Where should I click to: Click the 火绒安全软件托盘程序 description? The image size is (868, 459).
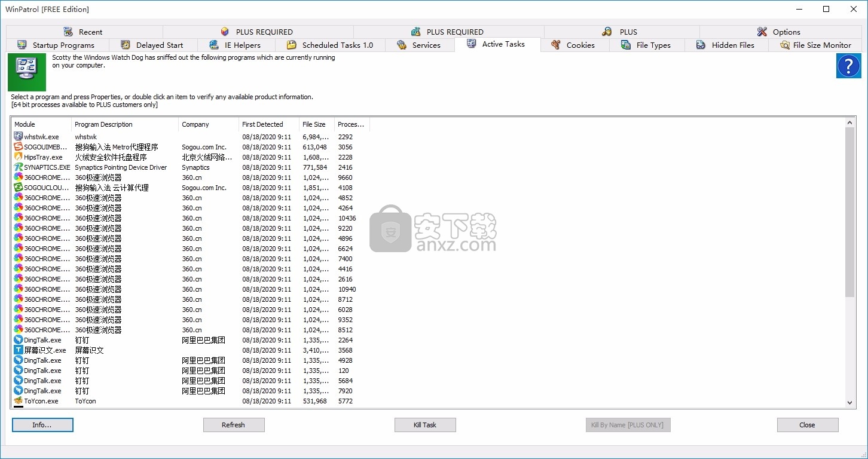111,157
